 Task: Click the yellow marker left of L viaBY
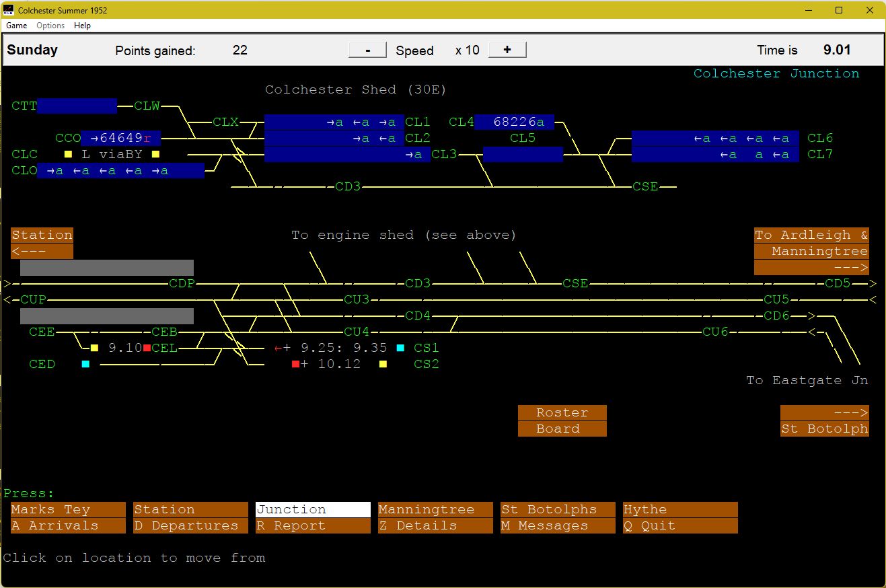click(x=68, y=154)
